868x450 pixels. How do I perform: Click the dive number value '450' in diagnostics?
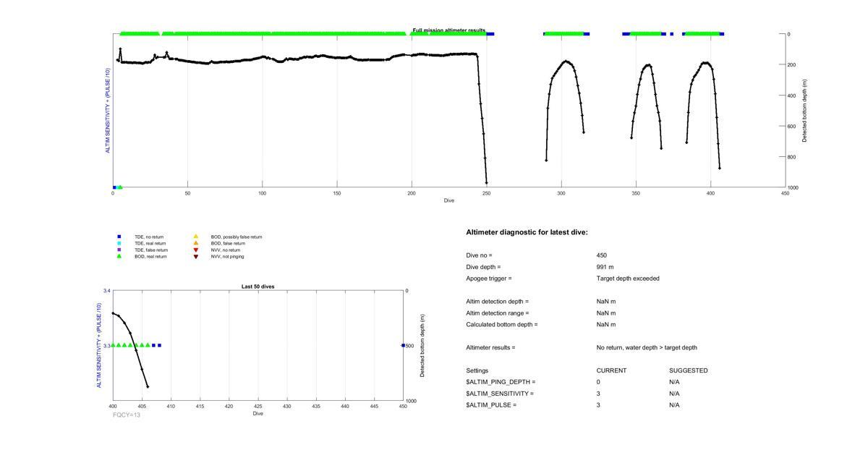tap(602, 255)
